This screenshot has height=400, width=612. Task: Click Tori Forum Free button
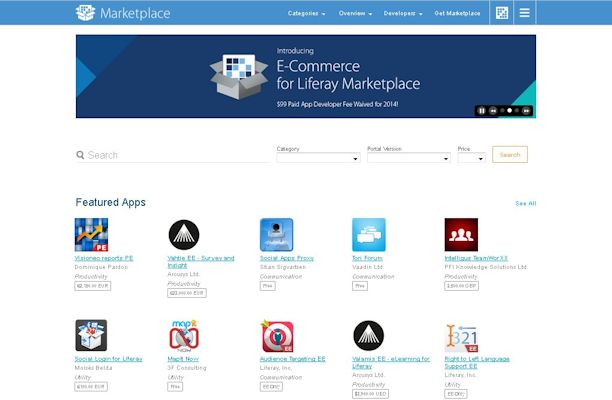coord(359,286)
